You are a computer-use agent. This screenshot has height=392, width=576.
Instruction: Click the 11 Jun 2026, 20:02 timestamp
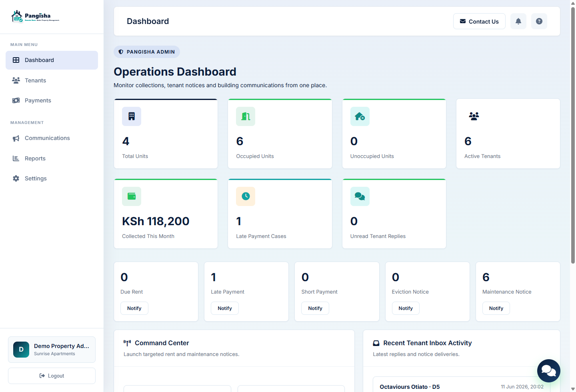522,387
